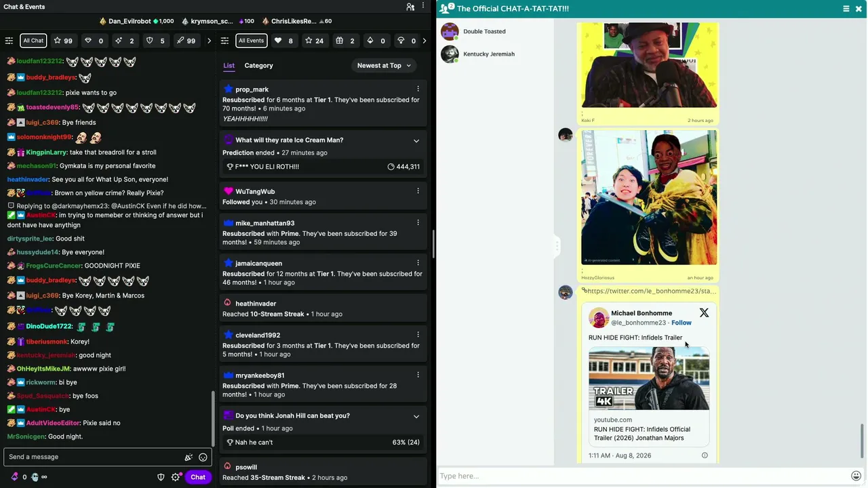Click ChrisLikesRe... in the top gifters bar

pos(294,21)
